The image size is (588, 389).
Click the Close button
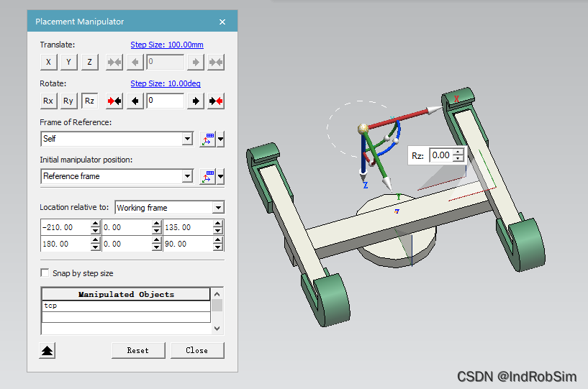pos(197,350)
